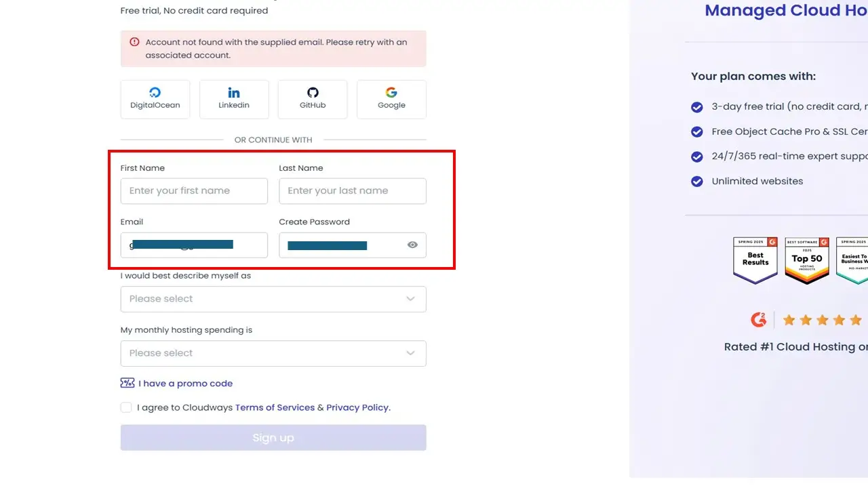Click 'Your plan comes with:' heading

point(753,77)
